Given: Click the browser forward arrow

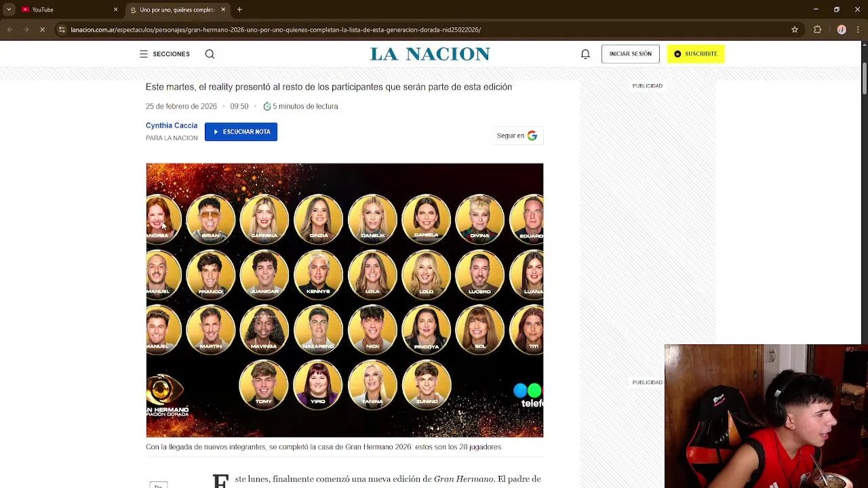Looking at the screenshot, I should point(25,30).
